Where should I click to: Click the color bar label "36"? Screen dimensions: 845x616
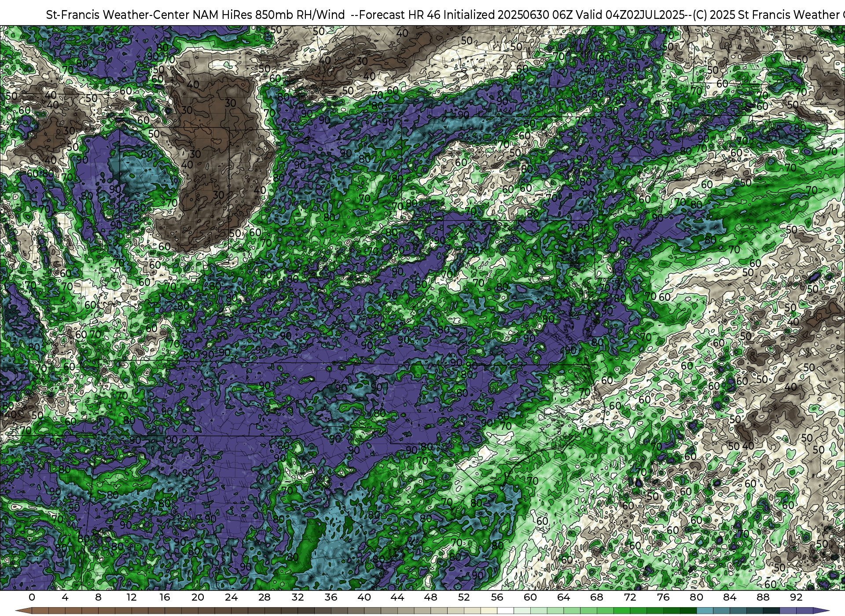[331, 597]
